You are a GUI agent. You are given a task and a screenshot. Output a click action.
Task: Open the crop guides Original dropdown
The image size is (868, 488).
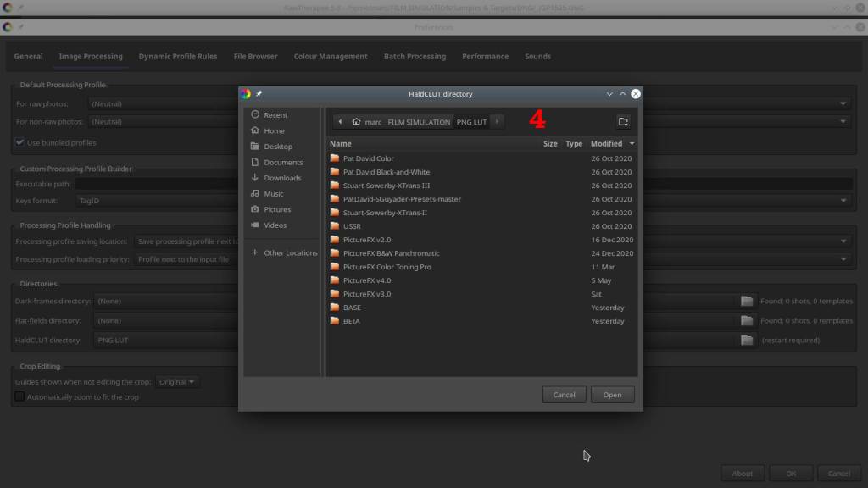click(176, 382)
